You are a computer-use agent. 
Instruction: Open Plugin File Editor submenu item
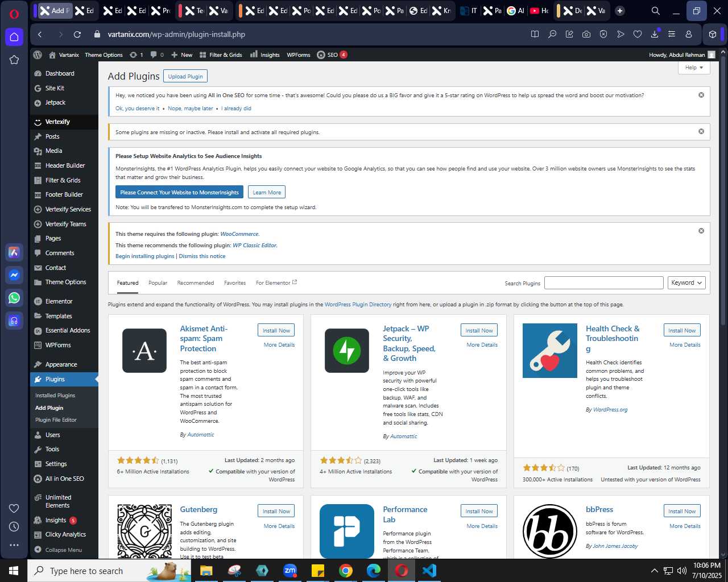click(x=56, y=419)
